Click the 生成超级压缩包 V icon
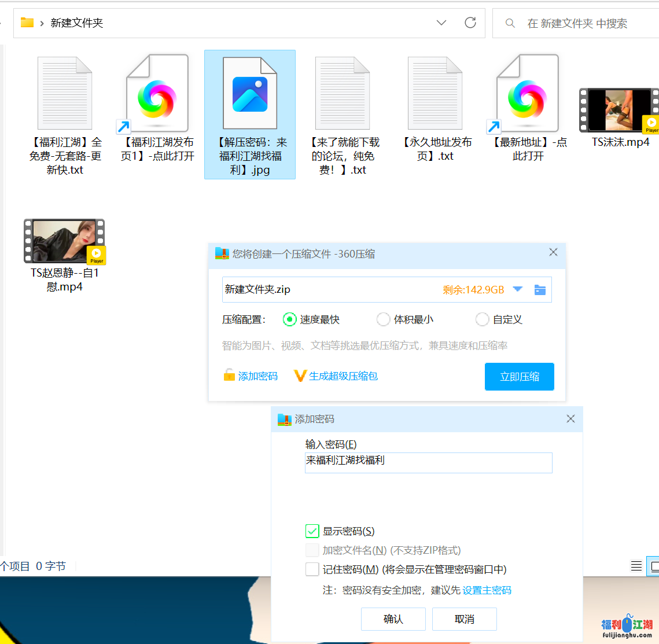The image size is (659, 644). [300, 376]
